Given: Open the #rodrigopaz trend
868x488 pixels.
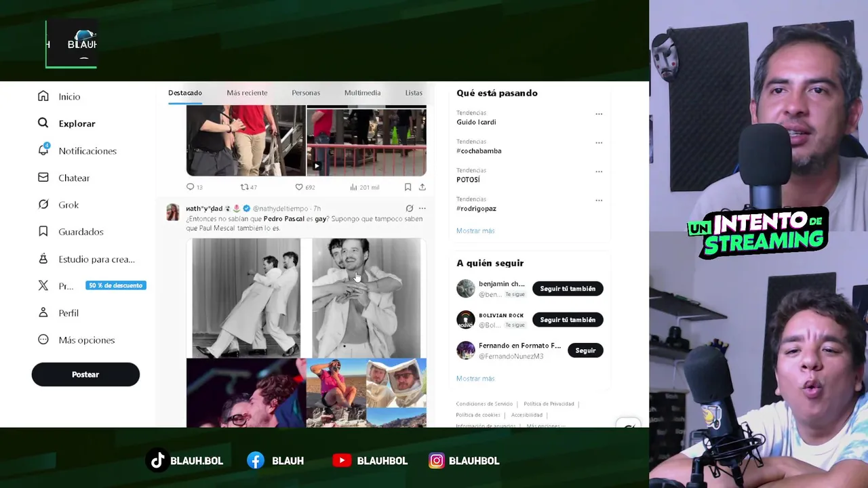Looking at the screenshot, I should click(476, 209).
